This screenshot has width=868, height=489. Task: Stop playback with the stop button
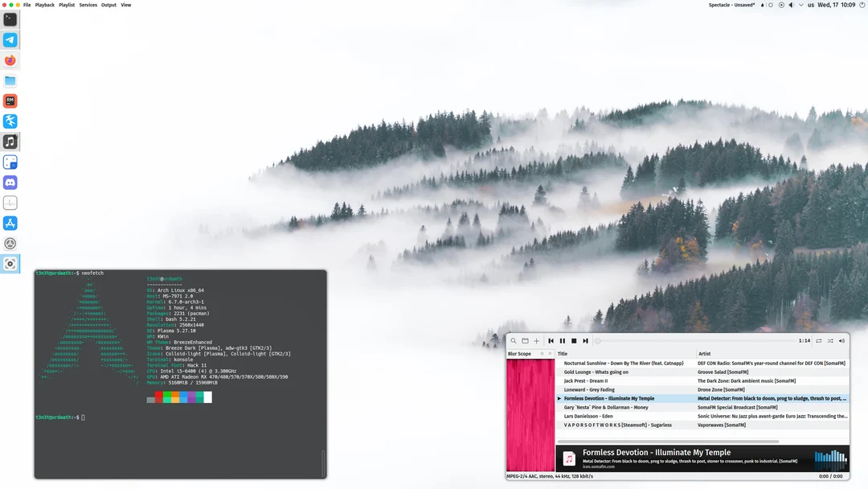click(x=574, y=341)
